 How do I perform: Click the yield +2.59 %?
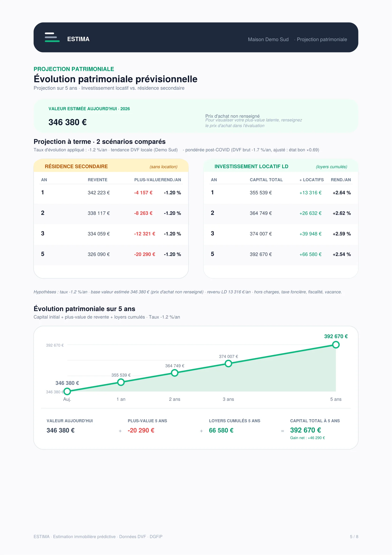click(342, 234)
